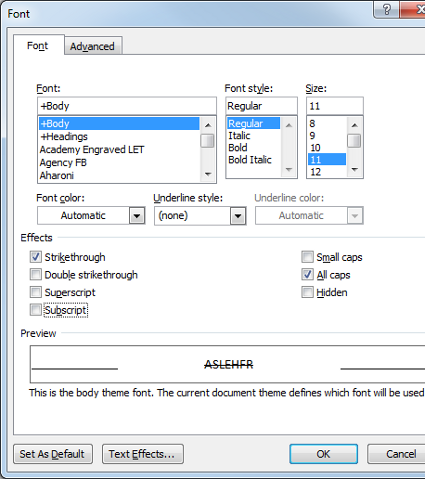Select Bold Italic font style

pyautogui.click(x=250, y=160)
